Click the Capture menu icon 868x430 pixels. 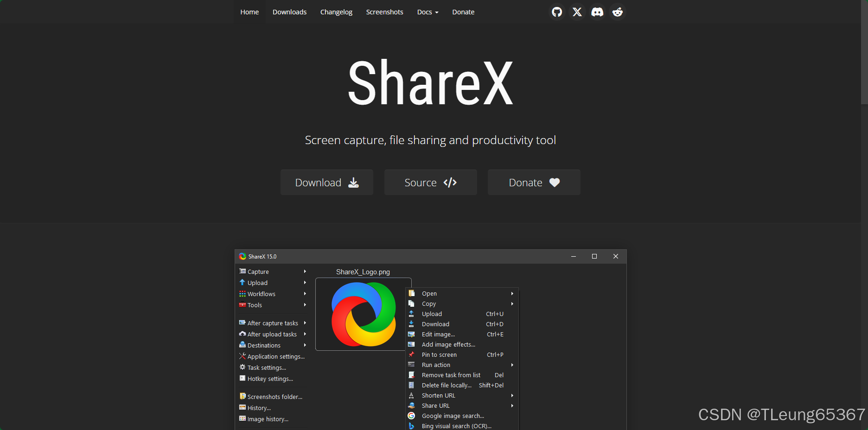243,271
